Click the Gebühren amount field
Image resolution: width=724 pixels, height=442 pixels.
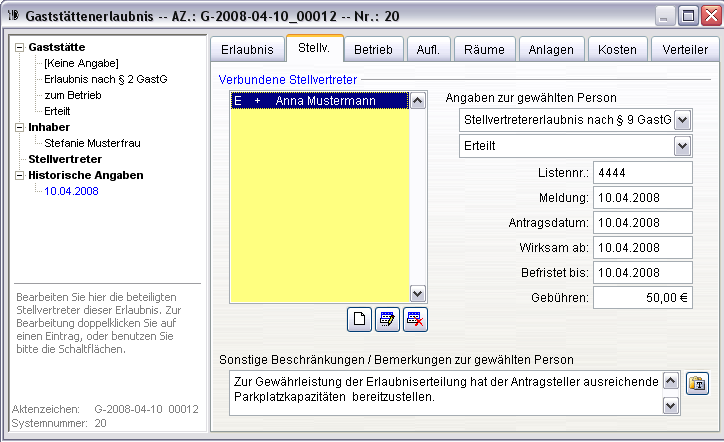pyautogui.click(x=642, y=297)
